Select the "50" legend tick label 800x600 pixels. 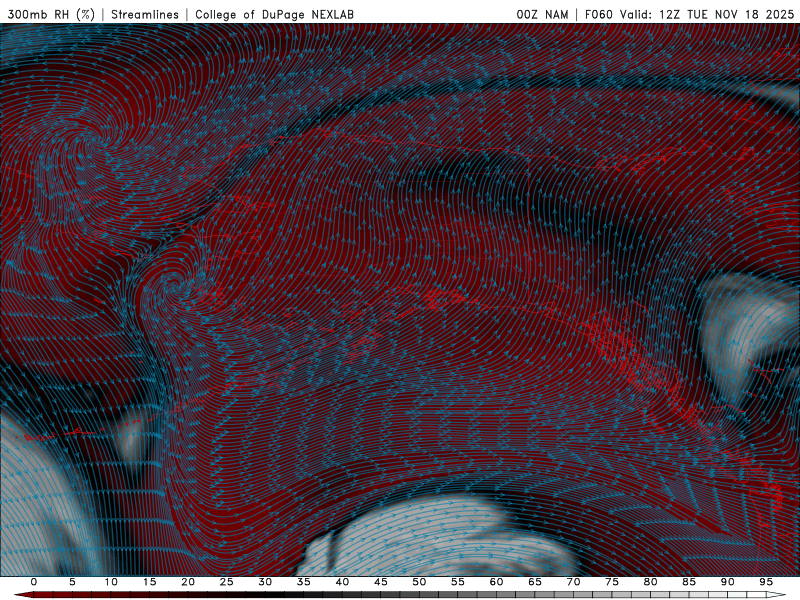(419, 582)
